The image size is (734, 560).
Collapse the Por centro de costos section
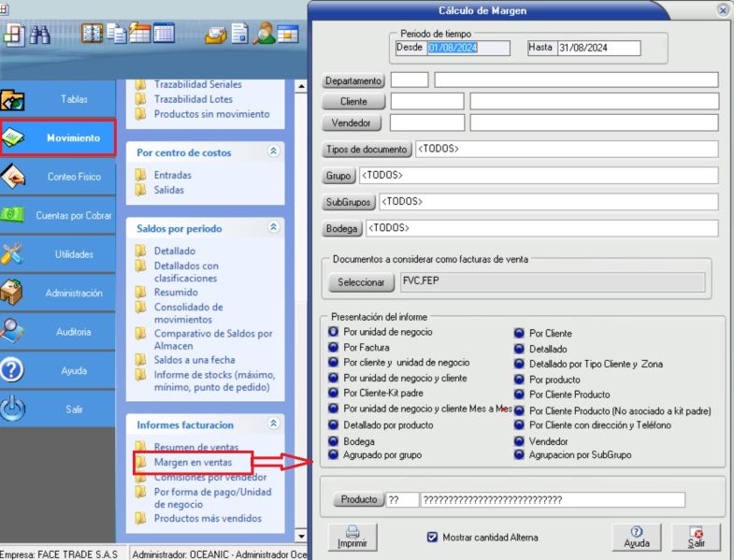tap(273, 151)
